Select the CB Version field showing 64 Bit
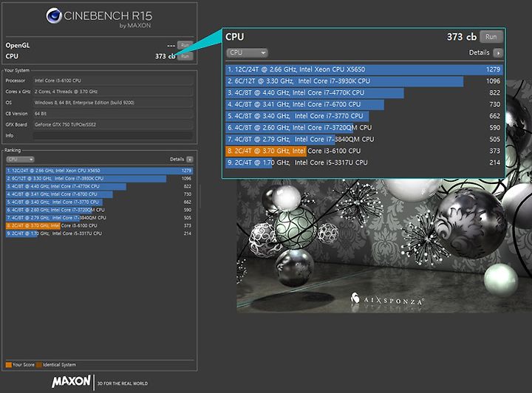532x393 pixels. [x=113, y=114]
